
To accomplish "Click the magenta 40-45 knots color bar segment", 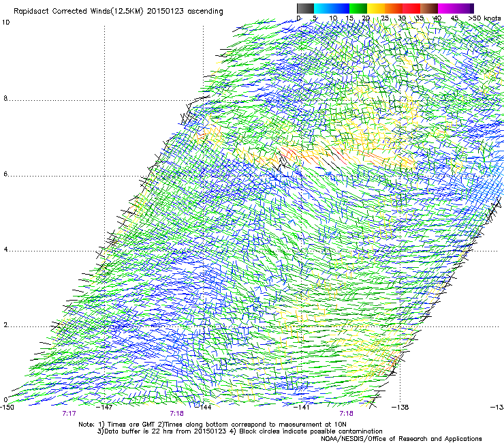I will tap(447, 8).
